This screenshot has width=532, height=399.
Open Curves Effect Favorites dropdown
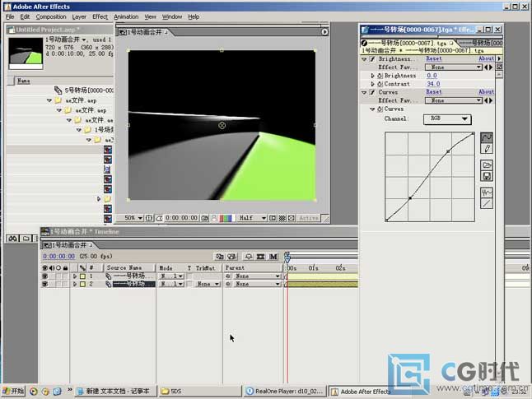(x=454, y=100)
